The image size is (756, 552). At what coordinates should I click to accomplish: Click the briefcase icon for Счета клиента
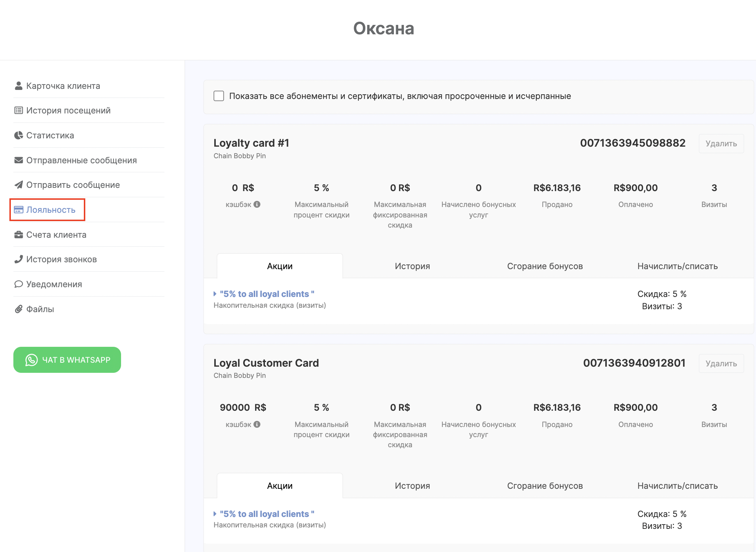(x=18, y=235)
